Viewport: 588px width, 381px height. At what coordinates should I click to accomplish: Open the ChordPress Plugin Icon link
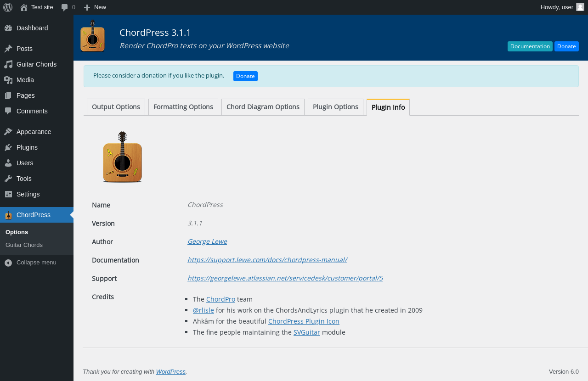pyautogui.click(x=304, y=321)
